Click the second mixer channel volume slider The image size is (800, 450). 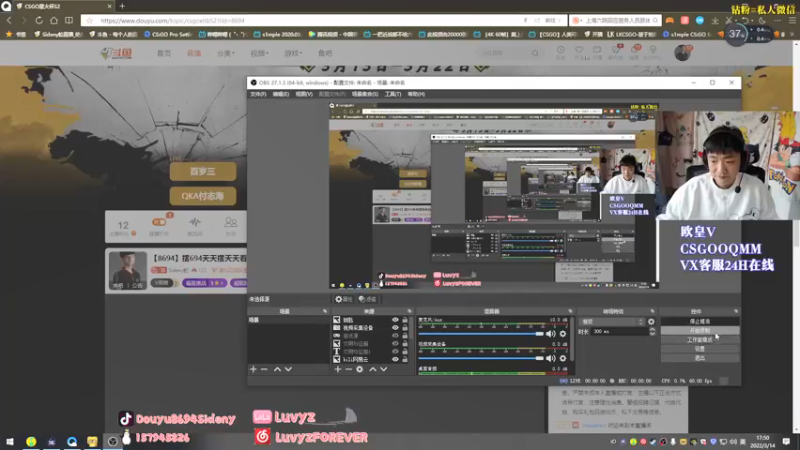tap(481, 358)
